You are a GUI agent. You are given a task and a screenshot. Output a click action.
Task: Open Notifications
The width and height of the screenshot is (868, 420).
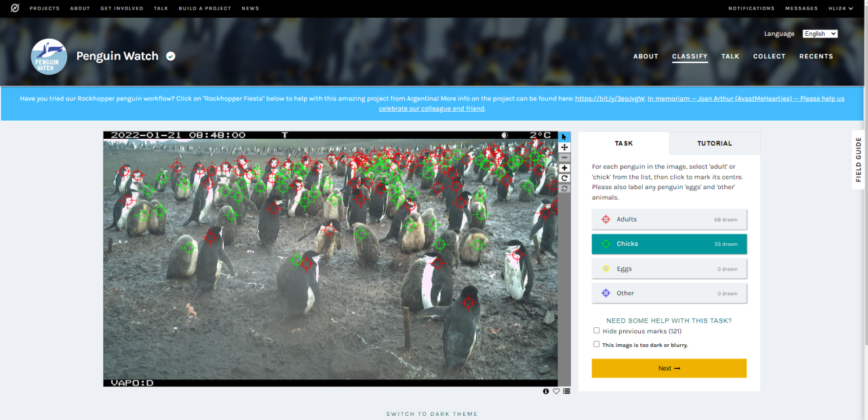[751, 8]
